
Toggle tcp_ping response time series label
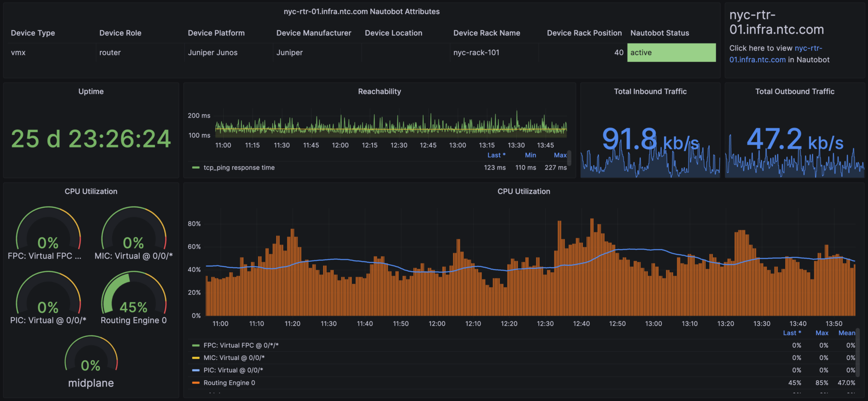point(239,168)
